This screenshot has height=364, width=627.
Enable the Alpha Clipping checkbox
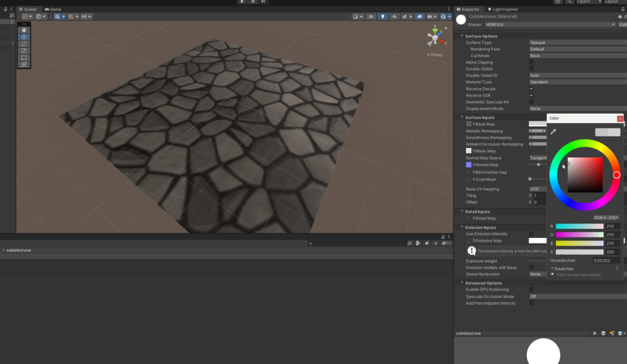point(531,62)
